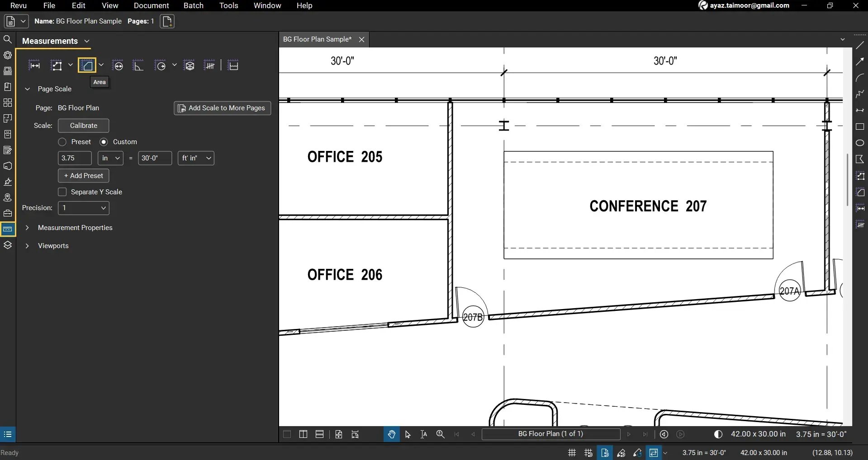Toggle the grid display in status bar
The image size is (868, 460).
[572, 452]
